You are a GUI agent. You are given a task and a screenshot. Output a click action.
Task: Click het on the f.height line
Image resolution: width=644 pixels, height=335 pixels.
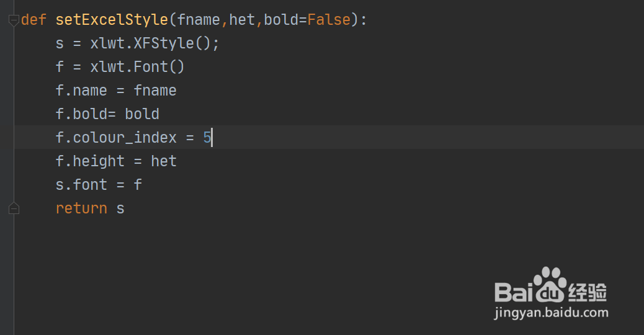pos(164,161)
